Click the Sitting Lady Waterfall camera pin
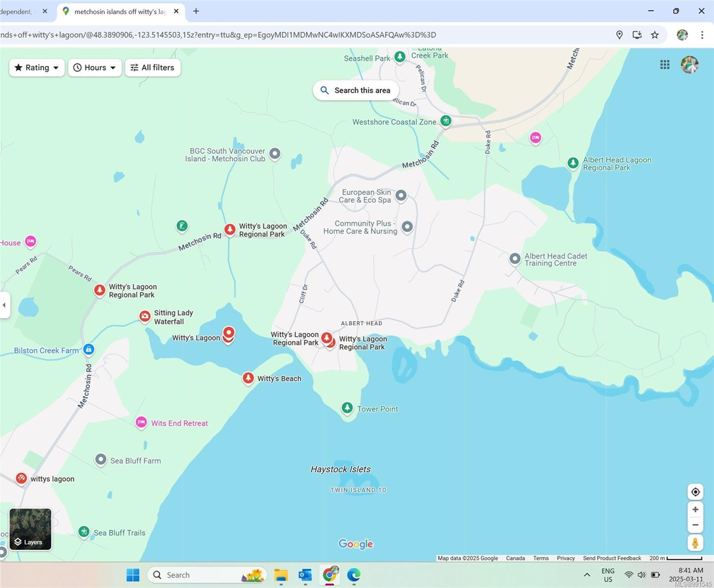714x588 pixels. point(145,316)
